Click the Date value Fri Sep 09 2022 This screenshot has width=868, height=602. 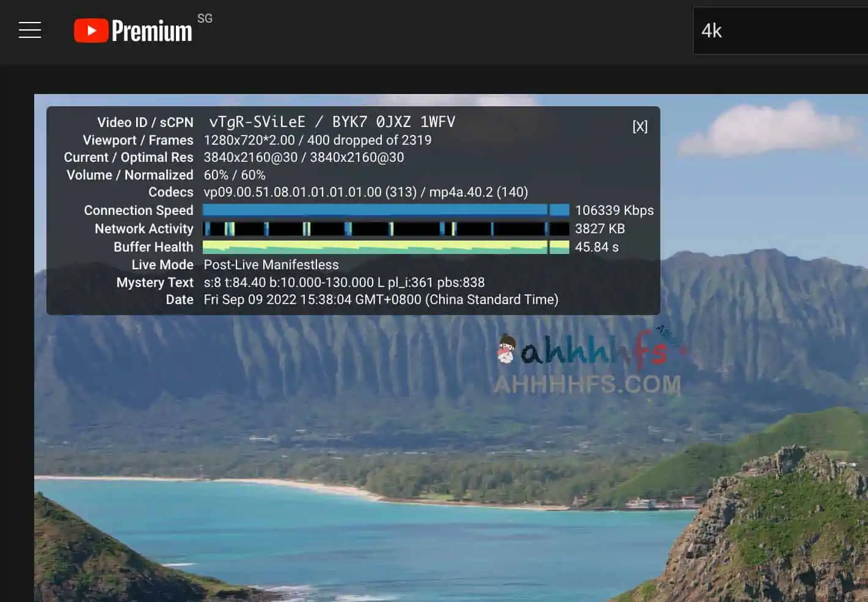coord(381,300)
